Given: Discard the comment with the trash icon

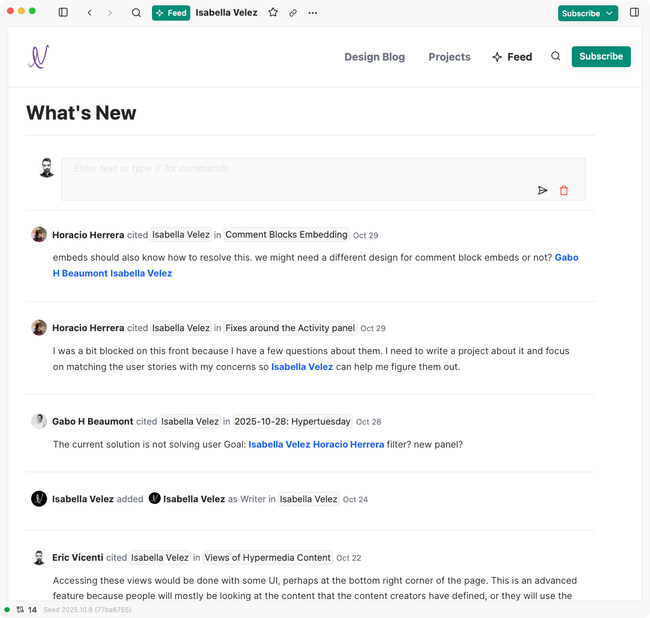Looking at the screenshot, I should 564,190.
